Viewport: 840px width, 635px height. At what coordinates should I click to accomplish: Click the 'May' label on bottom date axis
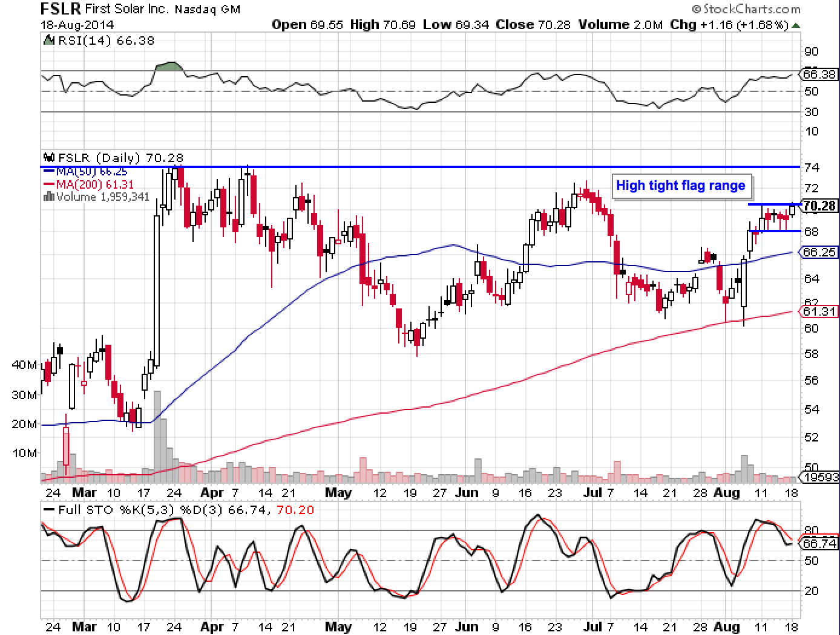(x=338, y=627)
